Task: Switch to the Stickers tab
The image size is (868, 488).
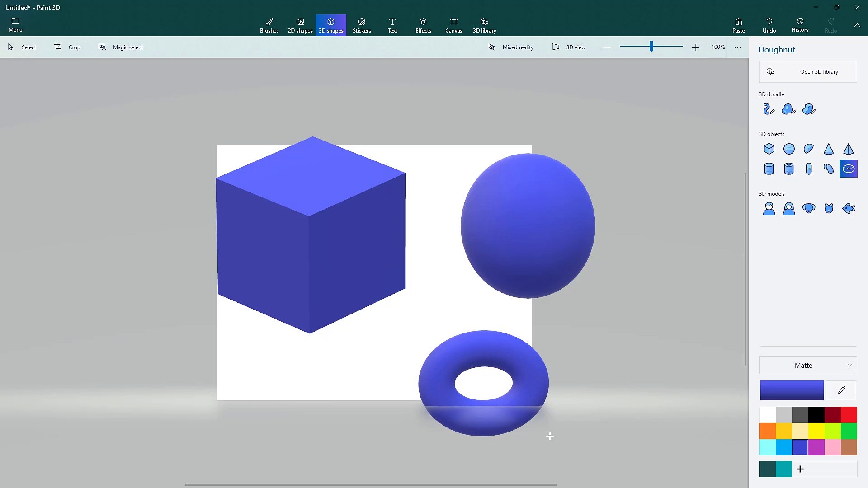Action: 361,25
